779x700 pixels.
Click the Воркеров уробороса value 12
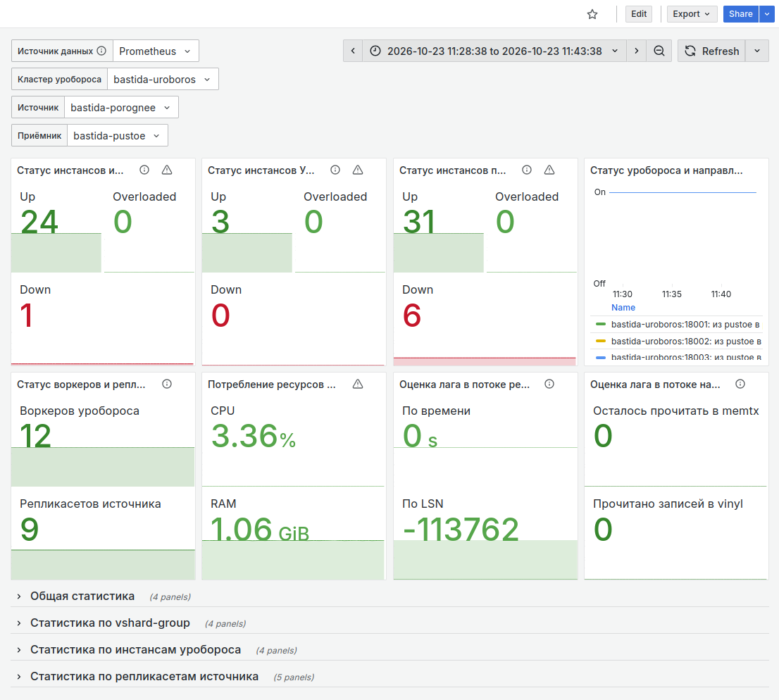35,436
